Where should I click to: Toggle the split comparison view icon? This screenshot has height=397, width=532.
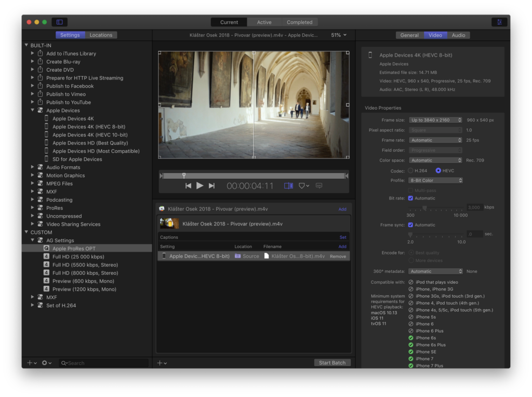(x=288, y=186)
